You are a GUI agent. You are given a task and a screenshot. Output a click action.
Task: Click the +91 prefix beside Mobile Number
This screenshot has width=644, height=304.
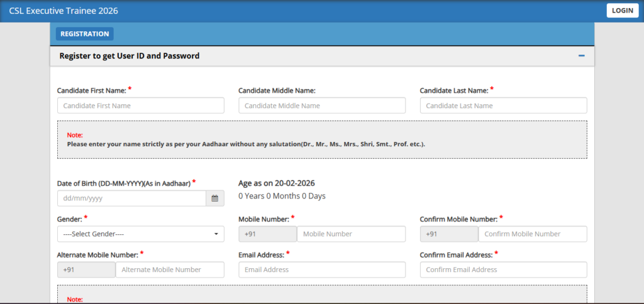pos(268,234)
